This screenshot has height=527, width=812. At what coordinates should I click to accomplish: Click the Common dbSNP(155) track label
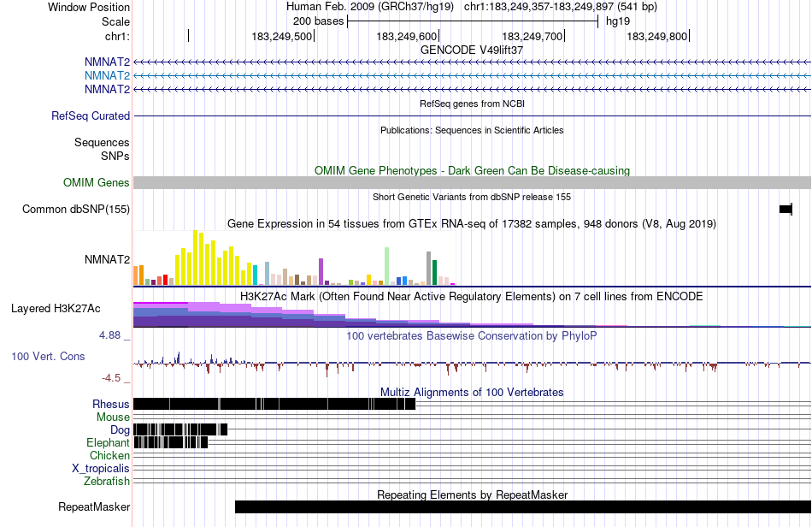76,210
